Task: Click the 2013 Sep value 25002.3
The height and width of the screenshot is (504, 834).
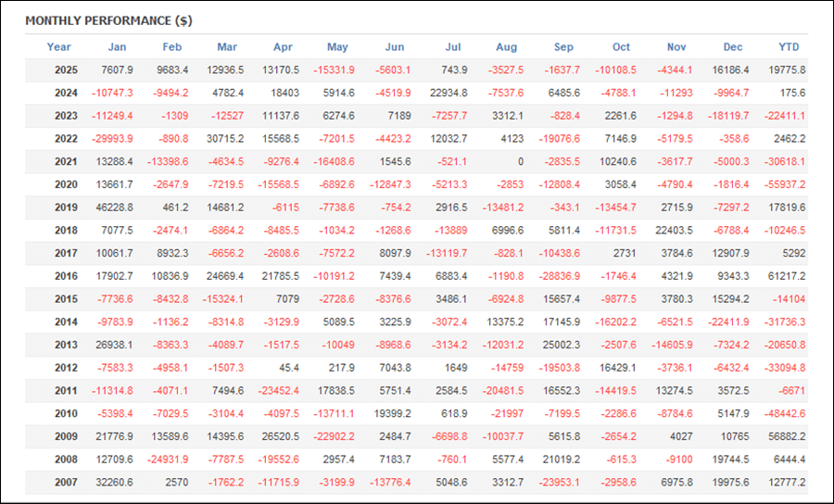Action: [561, 345]
